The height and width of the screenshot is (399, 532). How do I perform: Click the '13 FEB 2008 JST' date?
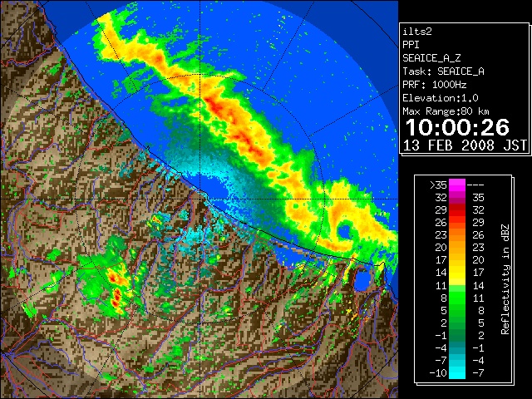(465, 145)
